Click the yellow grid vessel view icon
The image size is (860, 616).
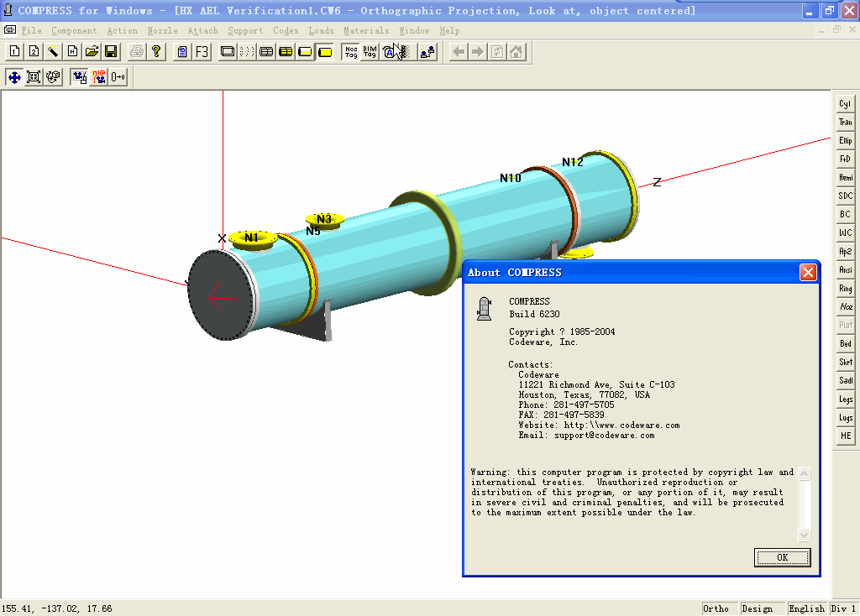point(286,51)
